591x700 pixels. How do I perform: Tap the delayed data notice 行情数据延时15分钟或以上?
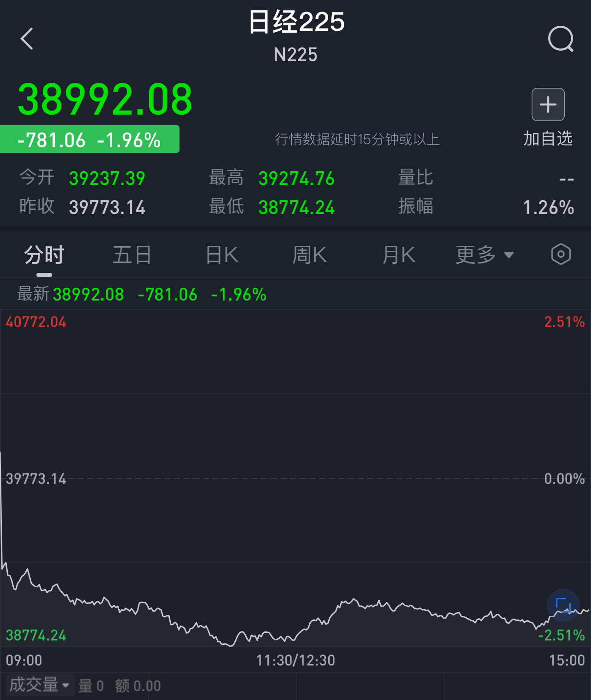(x=358, y=139)
